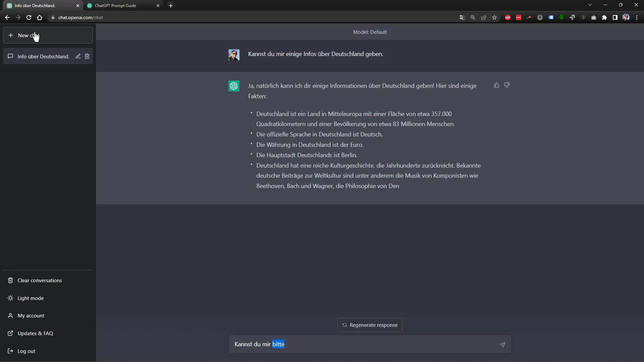The image size is (644, 362).
Task: Select the Info über Deutschland chat
Action: coord(43,56)
